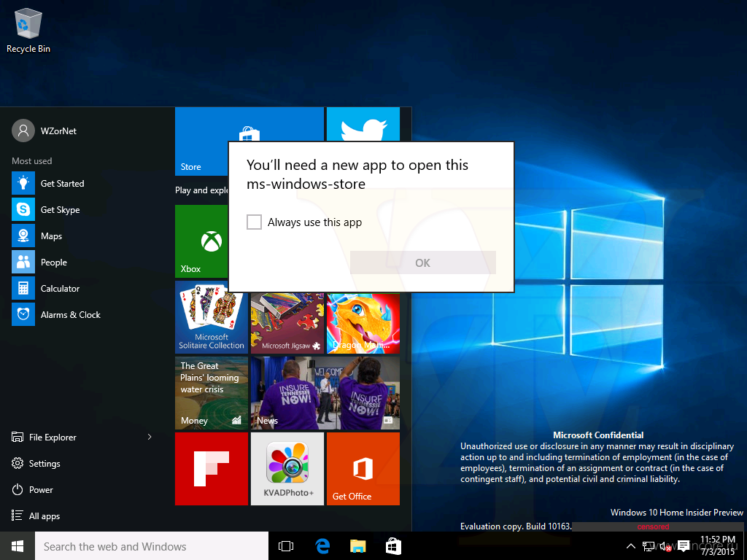Focus the Search the web and Windows box
Viewport: 747px width, 560px height.
152,546
